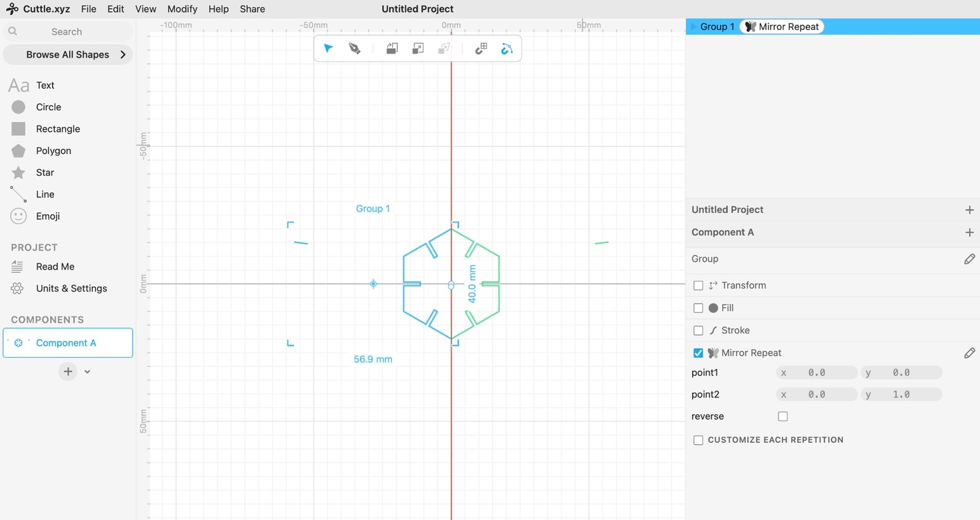This screenshot has height=520, width=980.
Task: Click the blue transform origin handle on canvas
Action: coord(373,284)
